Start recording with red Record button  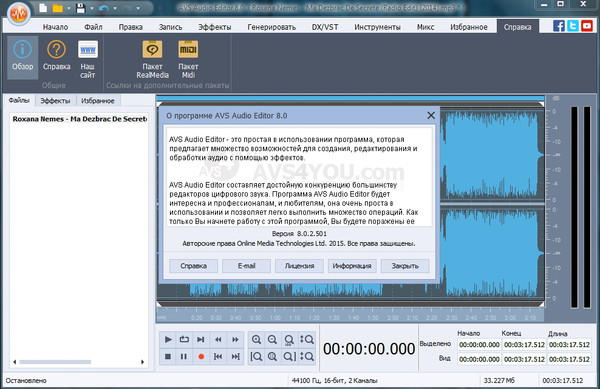[x=201, y=356]
